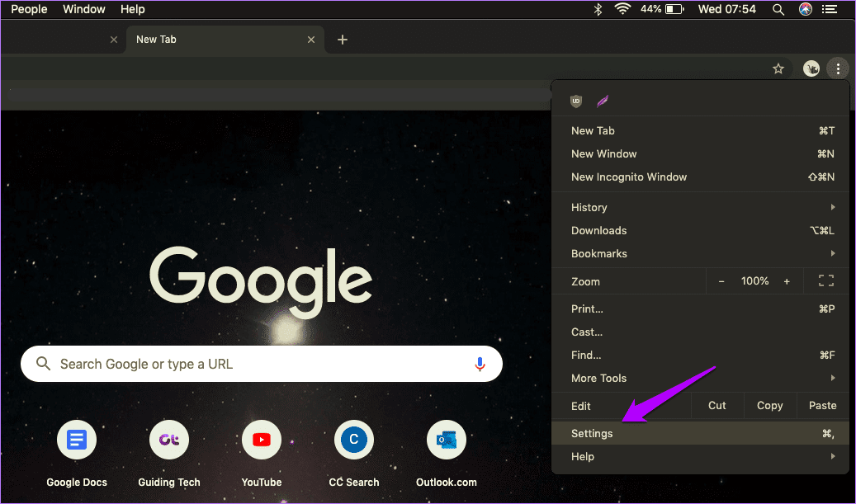Close the New Tab tab
The image size is (856, 504).
point(311,40)
